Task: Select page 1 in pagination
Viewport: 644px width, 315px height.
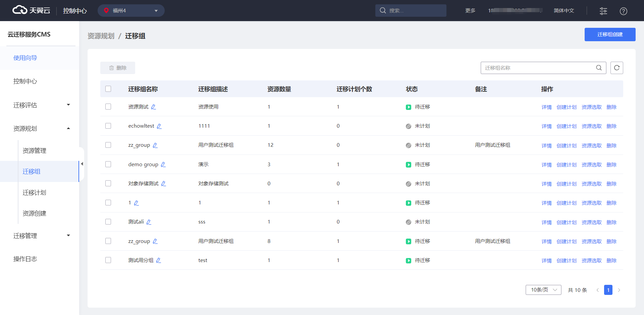Action: pos(608,290)
